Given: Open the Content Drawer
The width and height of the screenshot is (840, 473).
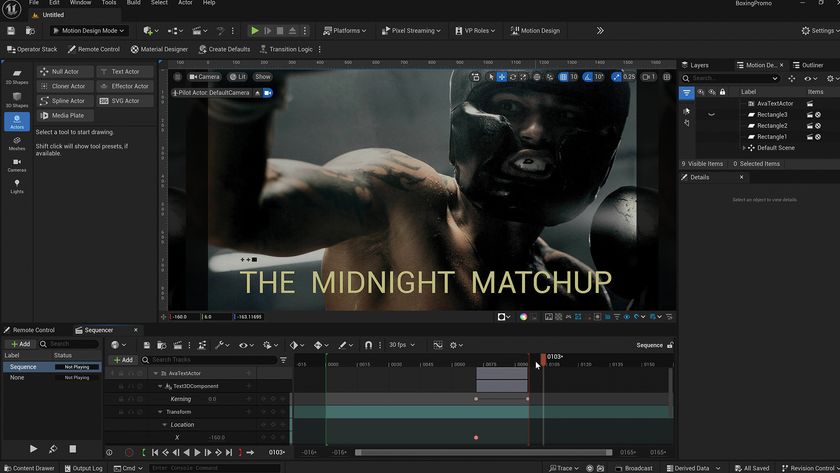Looking at the screenshot, I should point(29,468).
